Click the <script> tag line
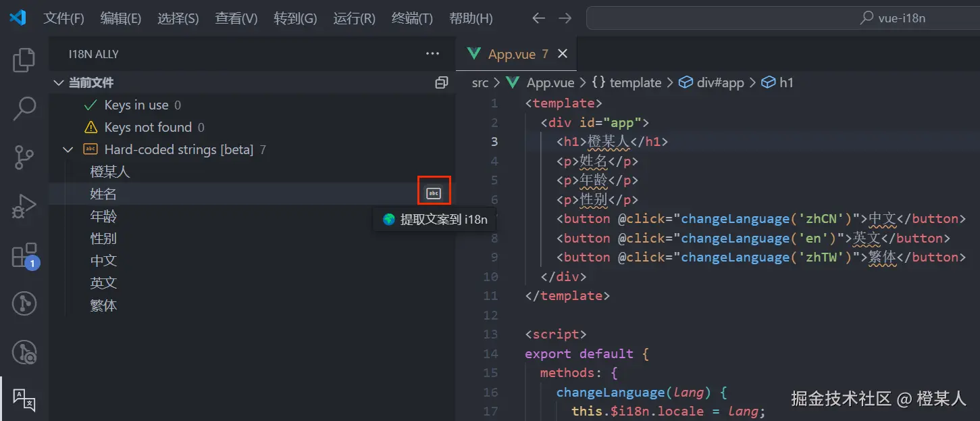 556,335
